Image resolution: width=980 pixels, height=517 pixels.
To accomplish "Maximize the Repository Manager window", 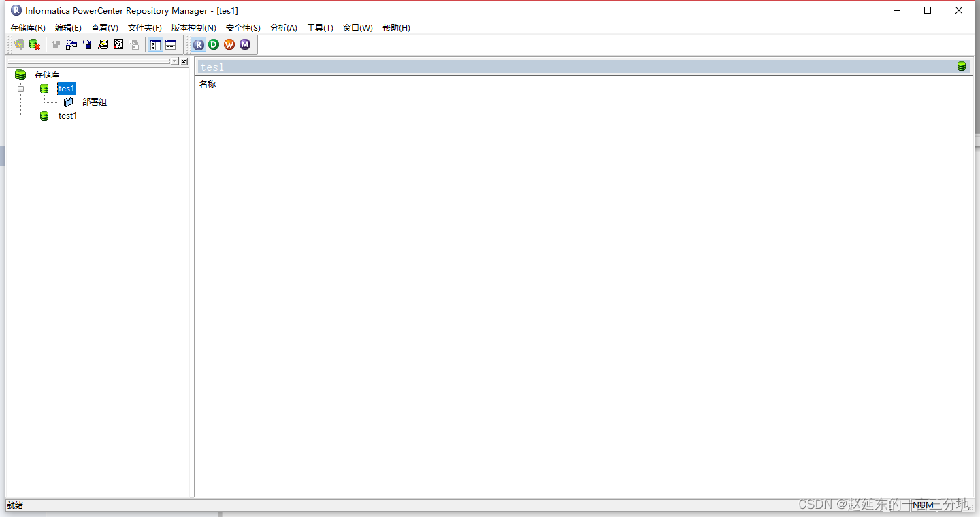I will click(x=928, y=10).
